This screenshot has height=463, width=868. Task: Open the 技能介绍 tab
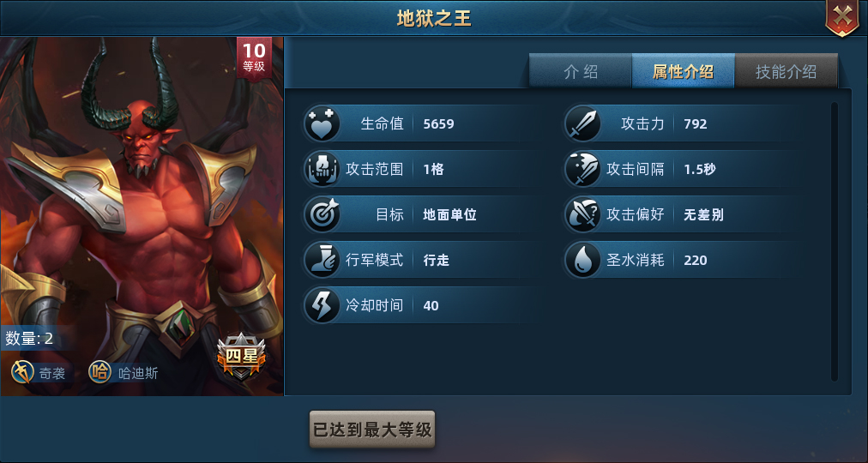click(x=786, y=71)
